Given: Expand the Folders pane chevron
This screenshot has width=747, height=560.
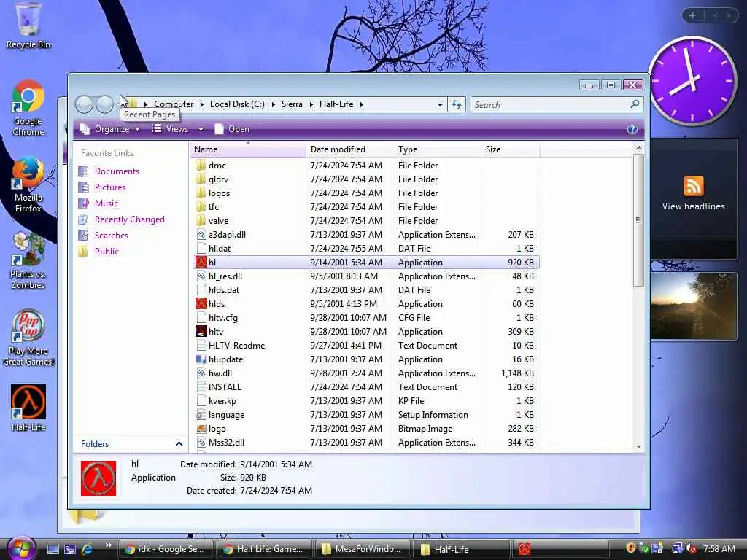Looking at the screenshot, I should 179,444.
